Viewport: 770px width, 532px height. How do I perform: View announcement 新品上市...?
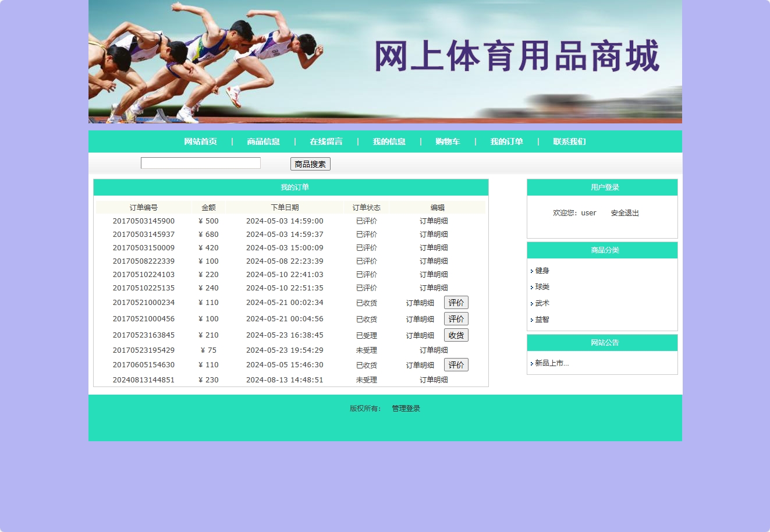(551, 363)
